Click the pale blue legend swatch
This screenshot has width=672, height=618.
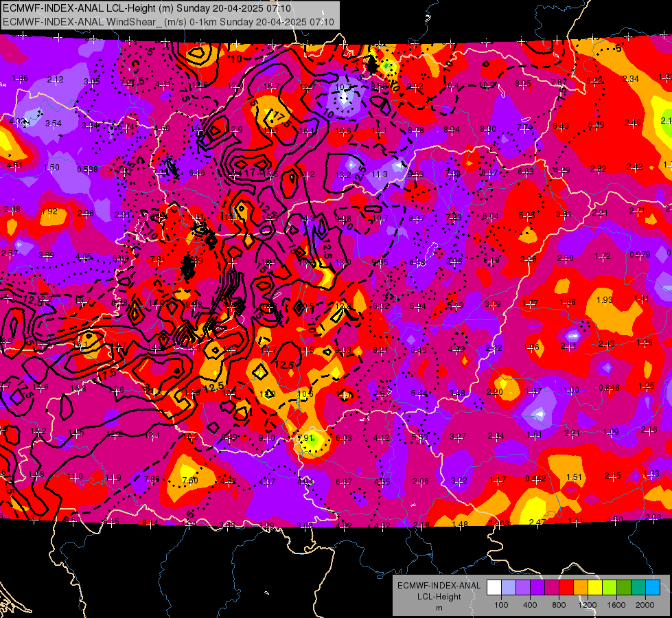[x=509, y=588]
